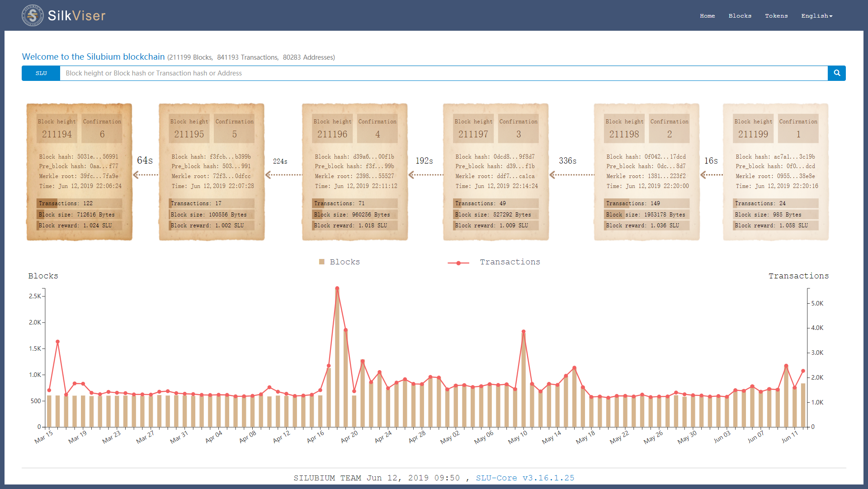Image resolution: width=868 pixels, height=489 pixels.
Task: Toggle the Blocks series in chart legend
Action: pyautogui.click(x=340, y=262)
